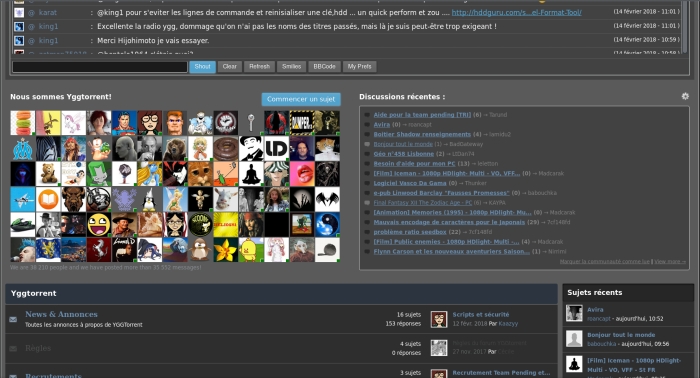
Task: Click the Shout button
Action: (202, 66)
